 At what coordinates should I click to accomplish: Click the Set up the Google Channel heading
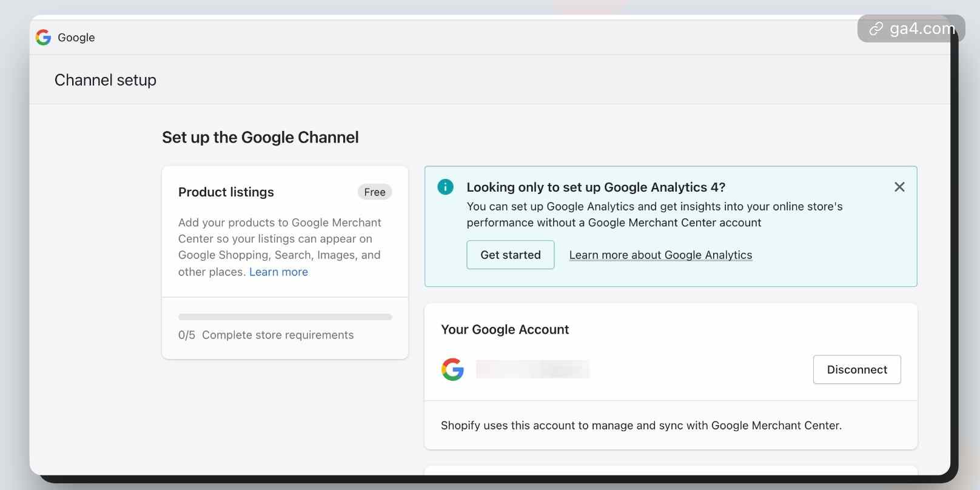click(260, 138)
